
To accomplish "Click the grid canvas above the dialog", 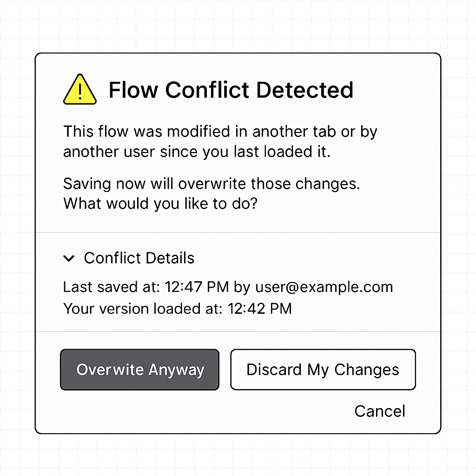I will 238,26.
